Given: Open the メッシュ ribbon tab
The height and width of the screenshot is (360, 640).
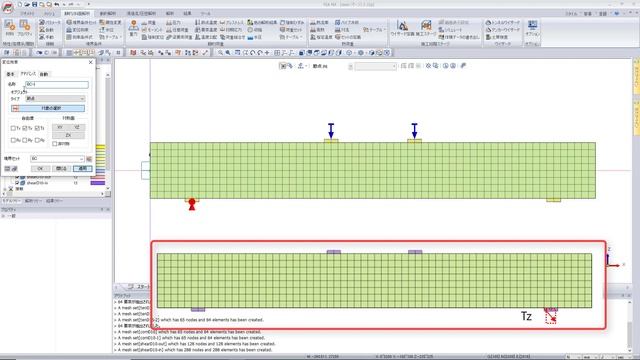Looking at the screenshot, I should click(49, 13).
